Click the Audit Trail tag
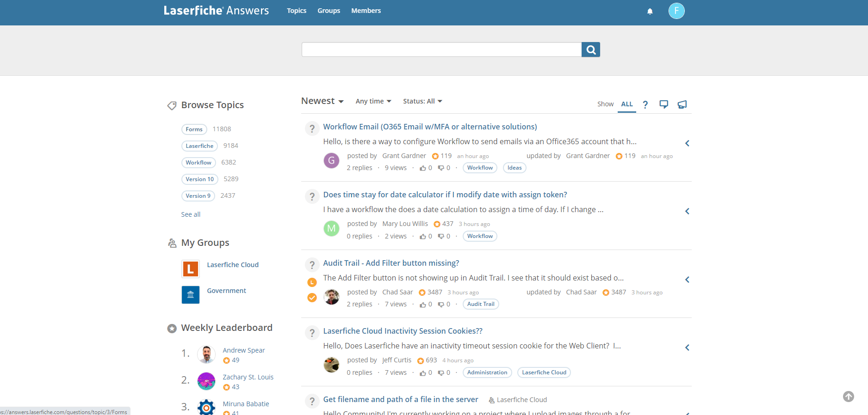Viewport: 868px width, 415px height. (x=481, y=304)
